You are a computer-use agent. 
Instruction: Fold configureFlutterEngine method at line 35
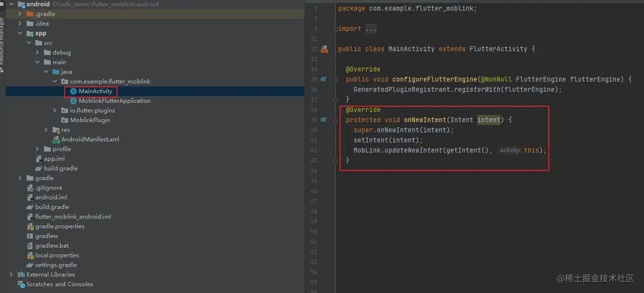335,79
